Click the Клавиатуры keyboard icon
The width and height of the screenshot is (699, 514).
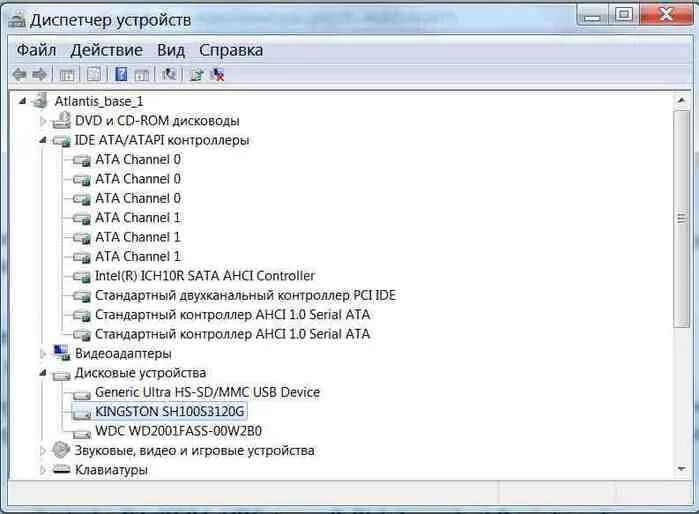[x=62, y=469]
